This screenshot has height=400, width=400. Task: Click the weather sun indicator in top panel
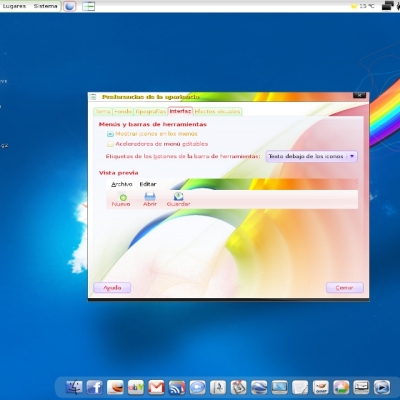click(354, 6)
